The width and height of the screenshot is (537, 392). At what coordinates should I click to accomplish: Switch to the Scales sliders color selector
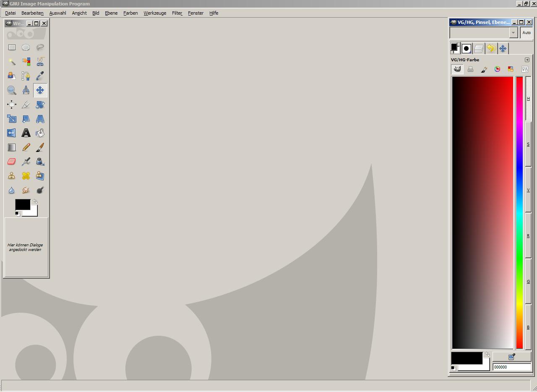point(524,69)
